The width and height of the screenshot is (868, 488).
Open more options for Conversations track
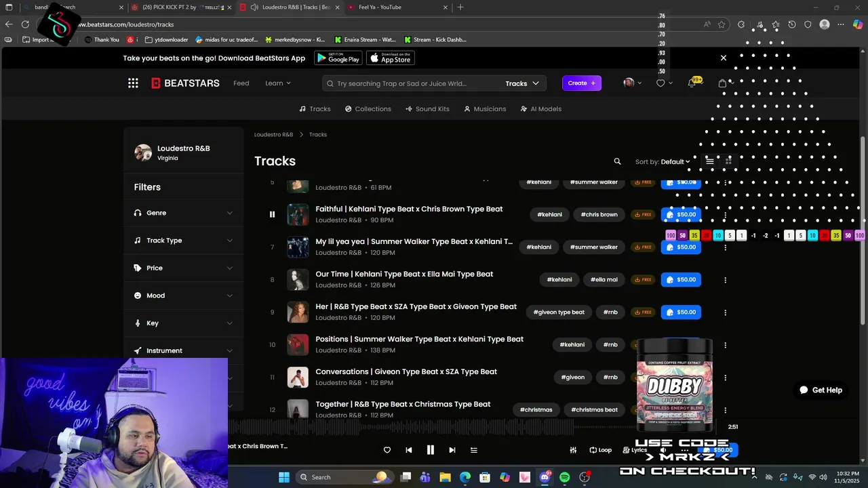click(725, 378)
